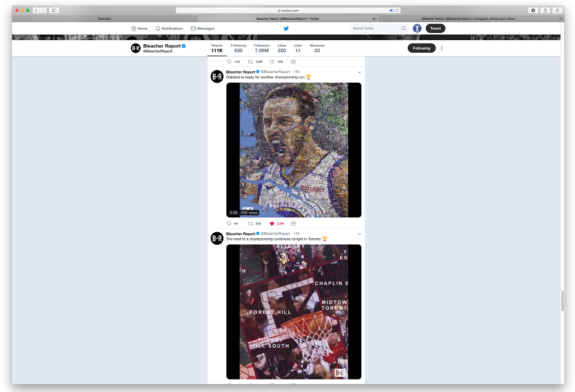
Task: Open B/R avatar on Oakland tweet
Action: (x=217, y=76)
